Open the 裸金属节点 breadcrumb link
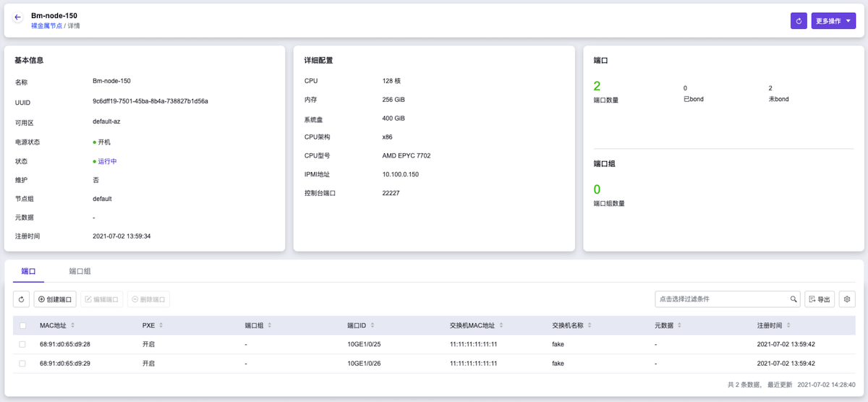This screenshot has height=402, width=868. pos(46,25)
